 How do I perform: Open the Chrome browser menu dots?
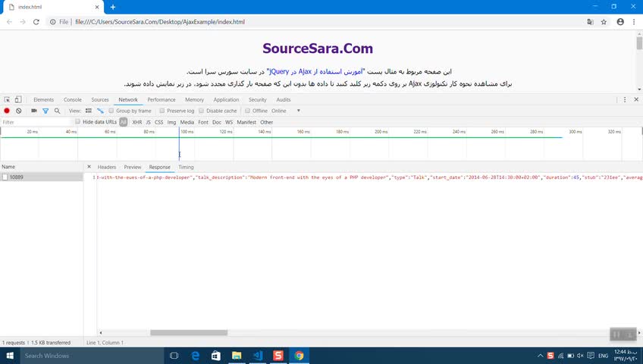[x=634, y=22]
